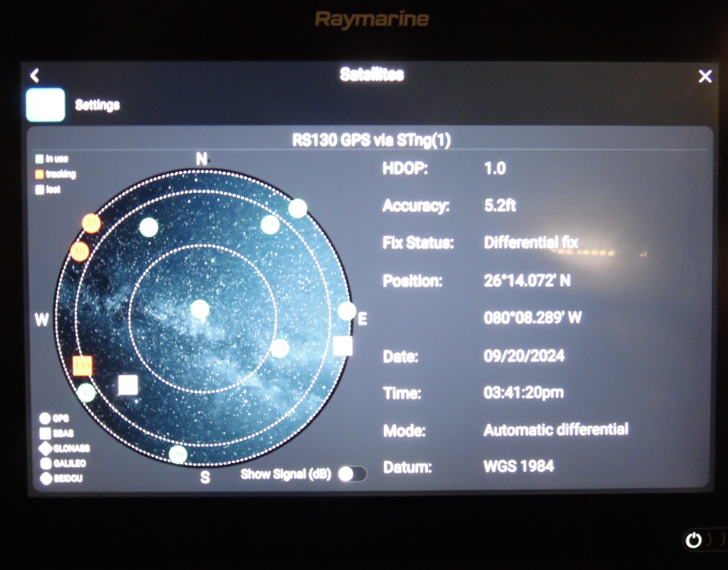Select satellite 27 in the sky view
The width and height of the screenshot is (728, 570).
pyautogui.click(x=91, y=222)
